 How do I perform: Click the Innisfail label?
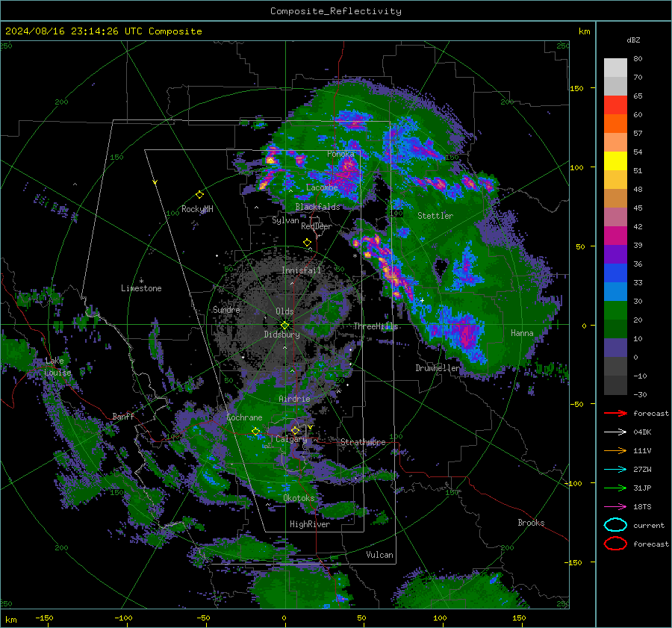(301, 270)
